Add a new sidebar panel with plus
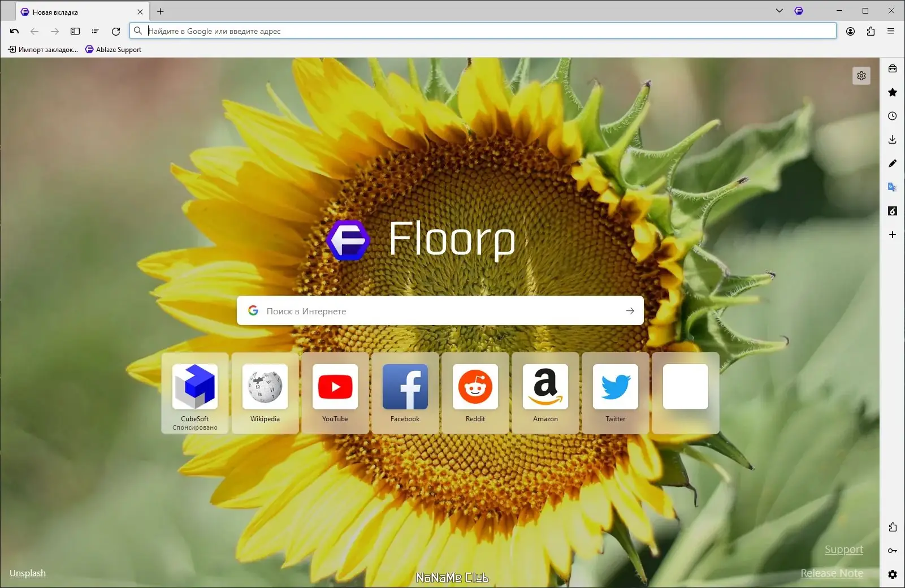The height and width of the screenshot is (588, 905). click(893, 235)
